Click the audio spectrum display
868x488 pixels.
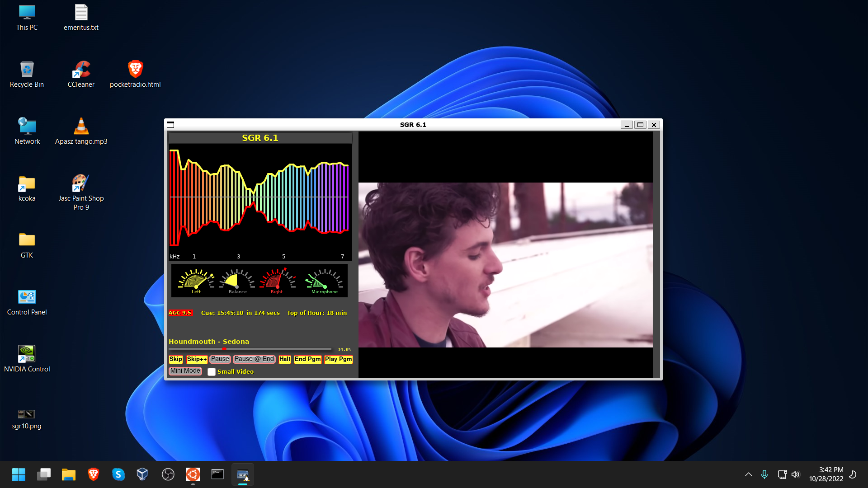(260, 202)
